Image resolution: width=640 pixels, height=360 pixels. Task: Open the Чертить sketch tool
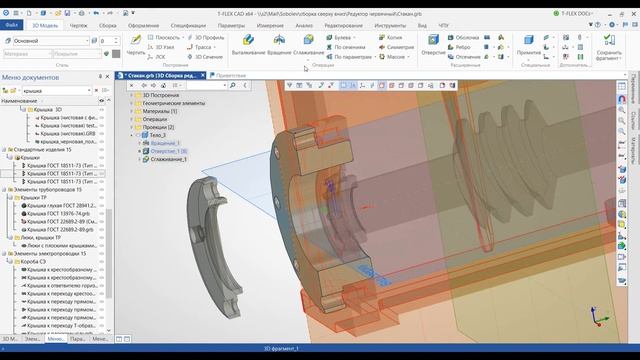coord(136,44)
